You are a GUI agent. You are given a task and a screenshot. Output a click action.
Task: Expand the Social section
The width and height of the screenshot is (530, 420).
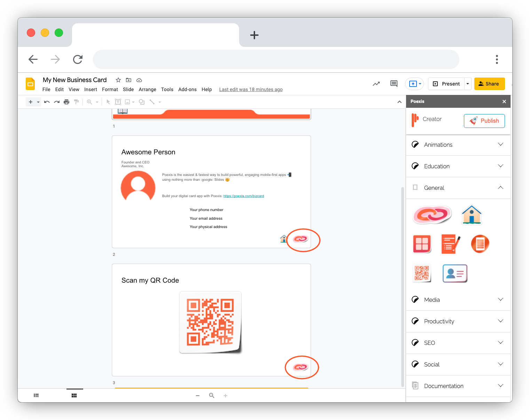[458, 364]
